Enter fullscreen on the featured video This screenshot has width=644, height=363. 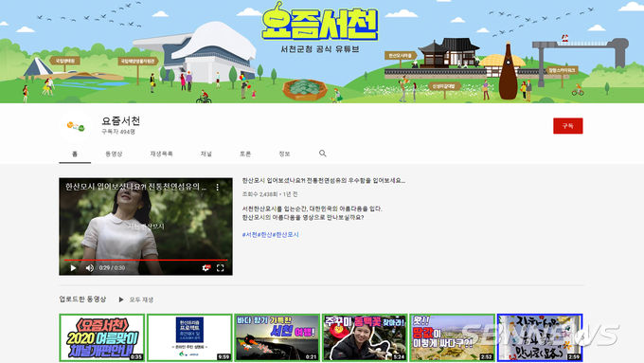tap(221, 268)
